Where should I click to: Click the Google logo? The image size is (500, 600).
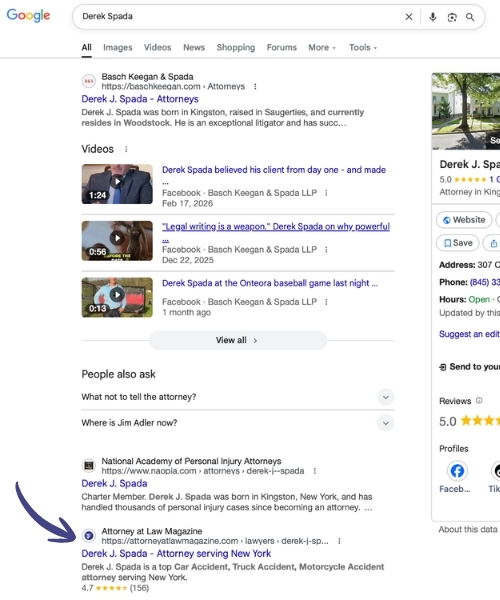point(28,15)
